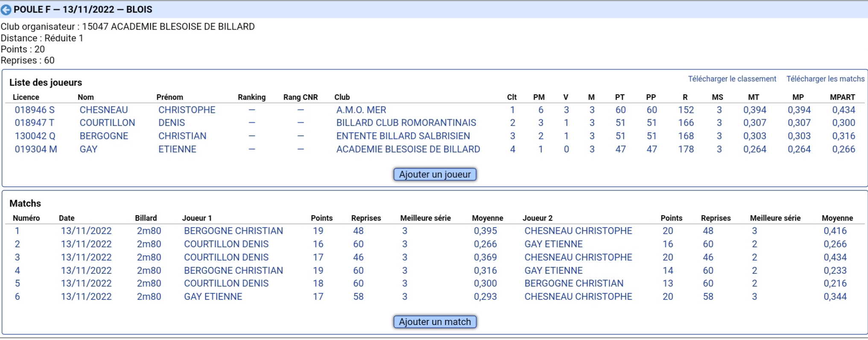
Task: Click Joueur 1 GAY ETIENNE in match 6
Action: pos(213,296)
